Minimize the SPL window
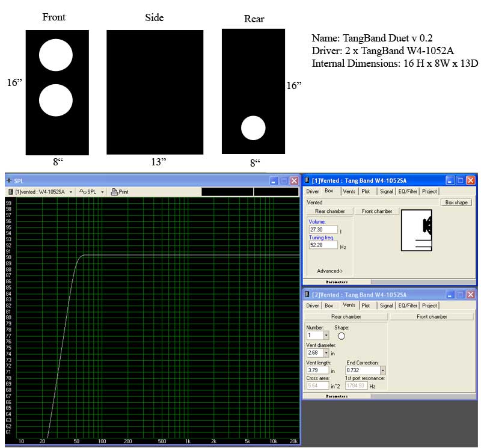This screenshot has width=481, height=448. [x=274, y=181]
